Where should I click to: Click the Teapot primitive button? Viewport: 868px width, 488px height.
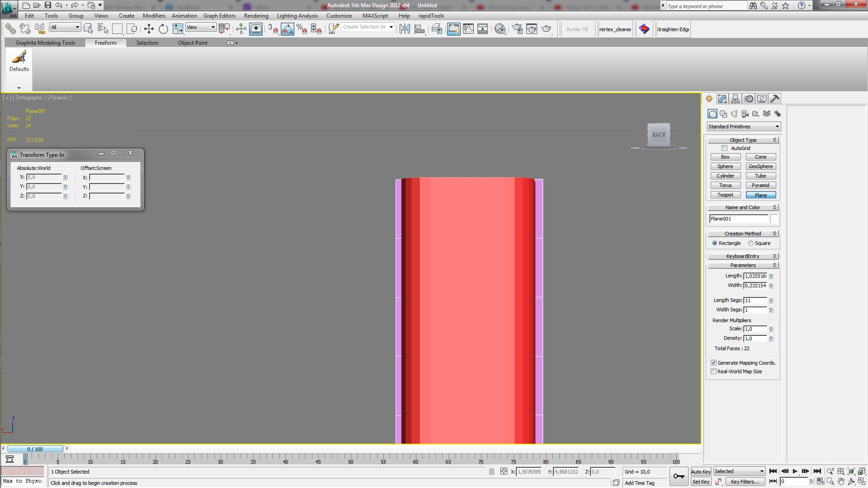(725, 195)
